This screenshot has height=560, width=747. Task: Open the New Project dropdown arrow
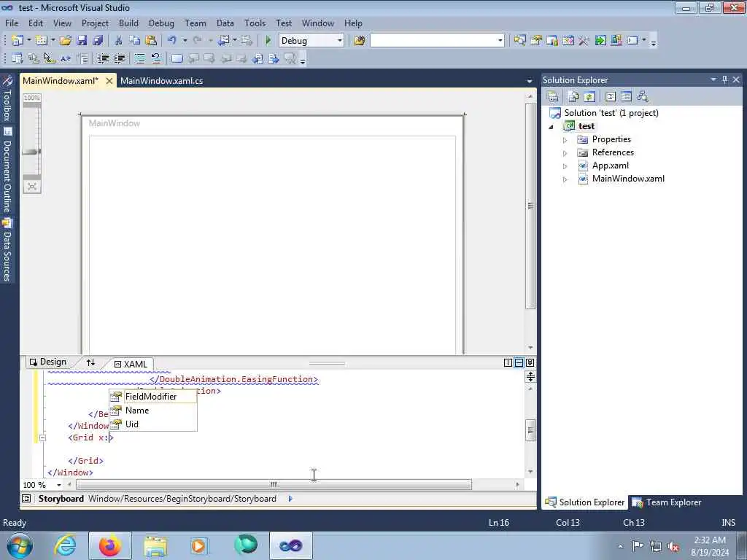(x=28, y=41)
